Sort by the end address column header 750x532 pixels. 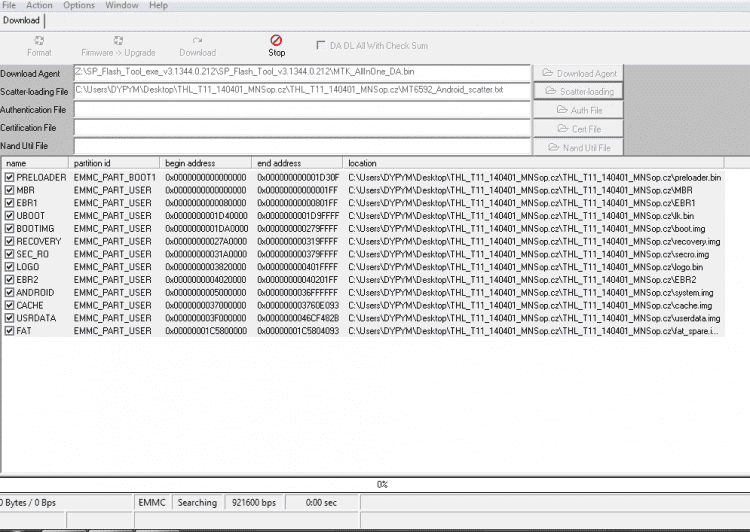(297, 163)
